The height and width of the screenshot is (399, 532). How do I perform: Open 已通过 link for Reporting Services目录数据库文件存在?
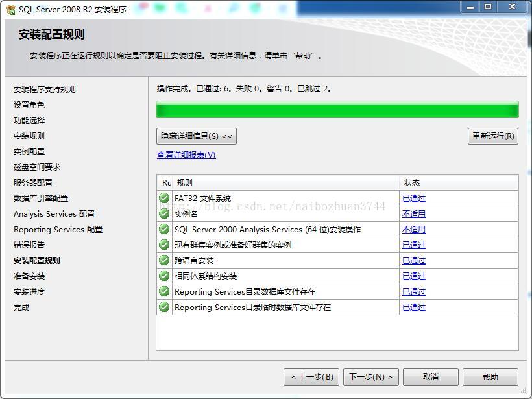(x=413, y=292)
